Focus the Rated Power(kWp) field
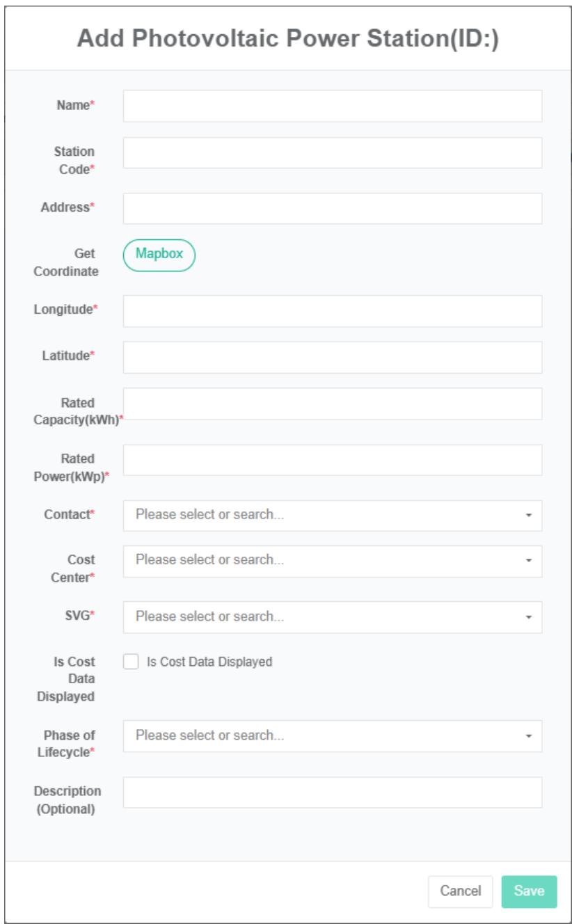572x924 pixels. tap(332, 460)
